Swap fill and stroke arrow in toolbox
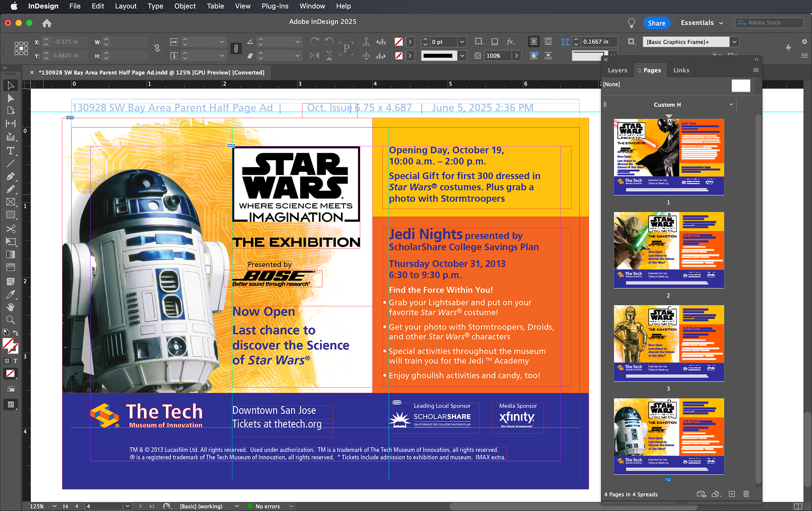Screen dimensions: 812x511 [16, 333]
